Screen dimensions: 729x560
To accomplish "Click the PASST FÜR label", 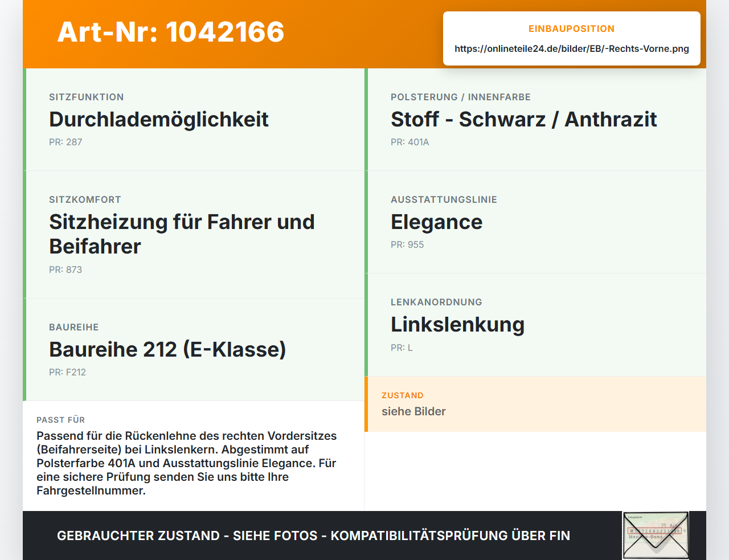I will (x=60, y=420).
